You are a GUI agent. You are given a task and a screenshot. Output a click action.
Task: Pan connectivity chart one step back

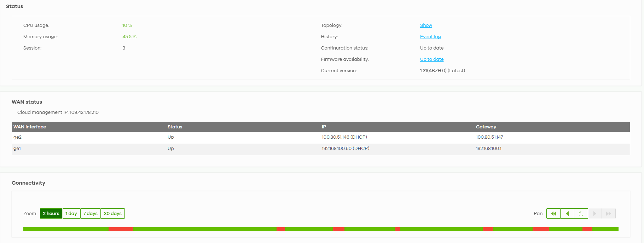pyautogui.click(x=567, y=214)
